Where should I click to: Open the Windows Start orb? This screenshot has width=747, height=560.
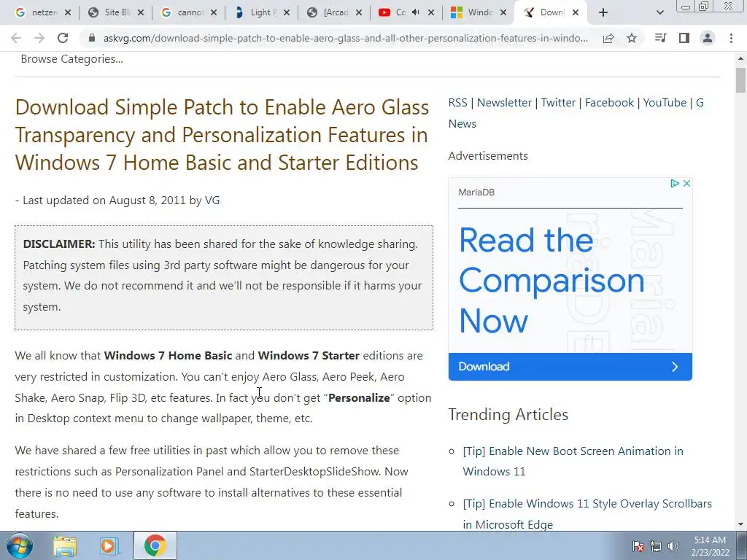[x=20, y=545]
